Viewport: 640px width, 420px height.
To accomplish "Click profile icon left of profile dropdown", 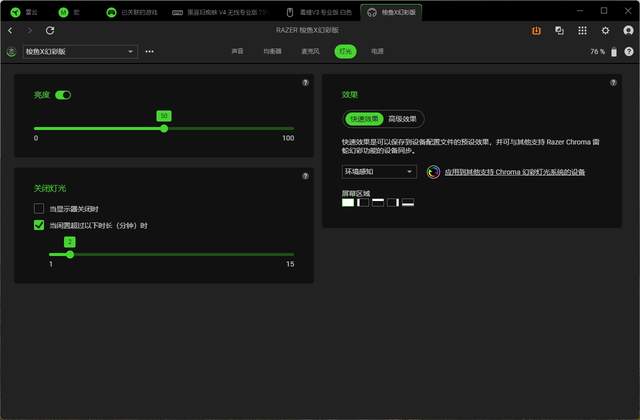I will pos(11,52).
